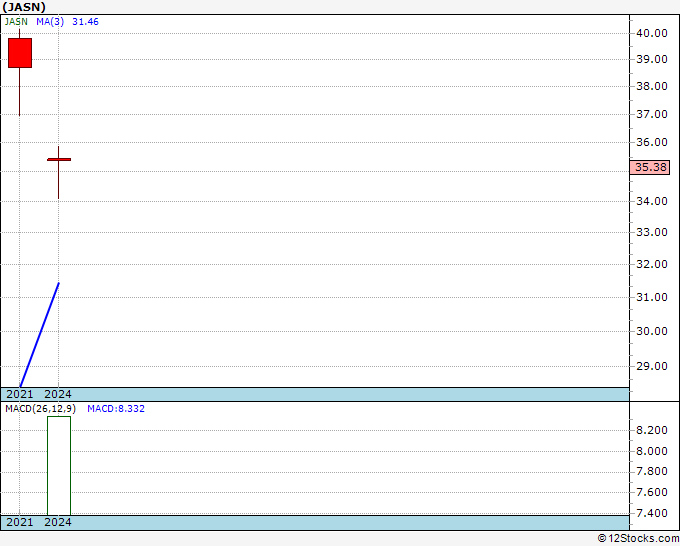Click the 2021 label on MACD time axis

(x=20, y=522)
